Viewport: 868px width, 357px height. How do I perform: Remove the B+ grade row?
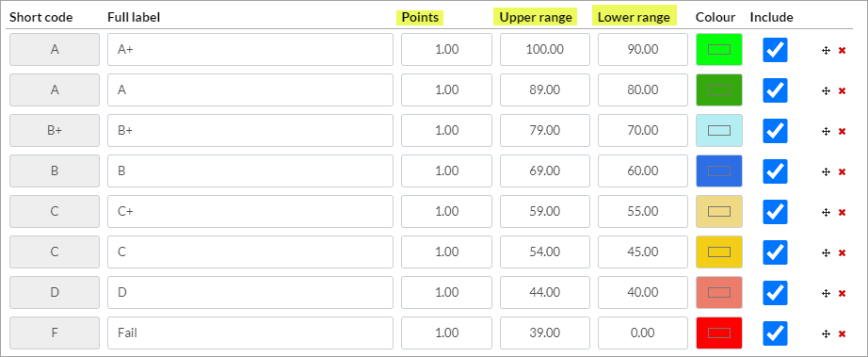[842, 131]
